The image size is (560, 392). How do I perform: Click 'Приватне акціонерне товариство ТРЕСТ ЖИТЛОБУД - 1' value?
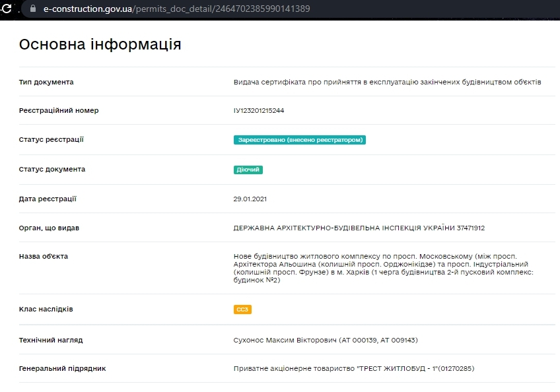pos(353,368)
